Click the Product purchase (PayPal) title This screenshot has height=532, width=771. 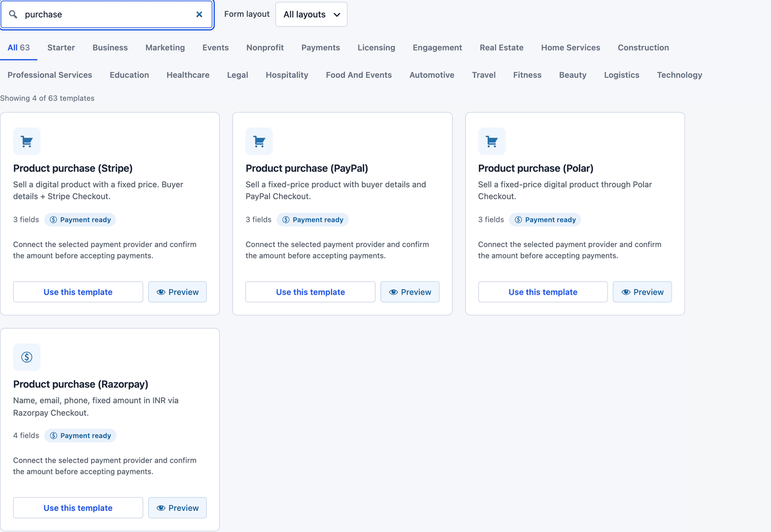pyautogui.click(x=307, y=169)
